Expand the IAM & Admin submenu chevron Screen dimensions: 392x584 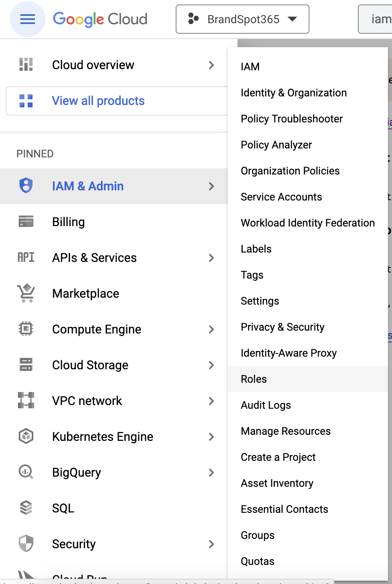click(x=211, y=186)
